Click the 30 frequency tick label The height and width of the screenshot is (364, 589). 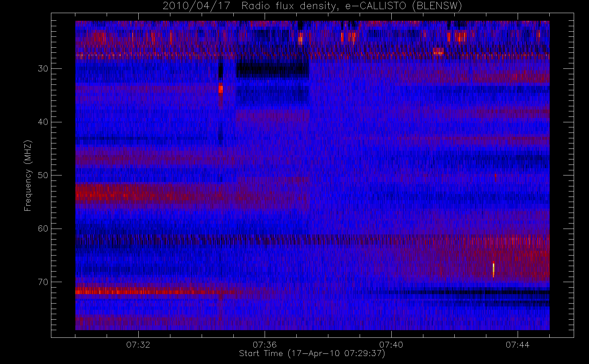tap(43, 68)
